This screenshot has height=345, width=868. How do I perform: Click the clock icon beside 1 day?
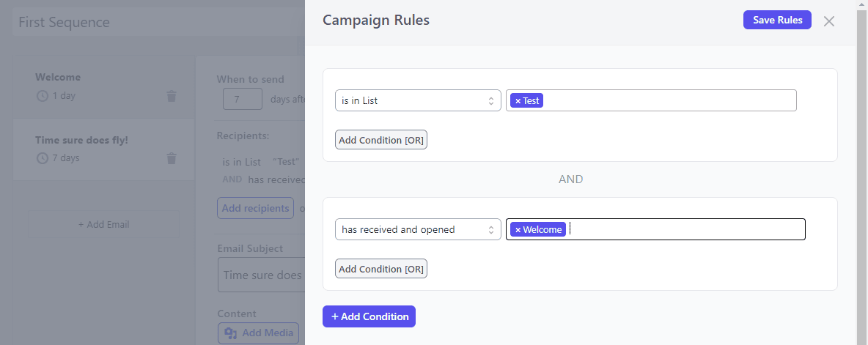point(42,96)
